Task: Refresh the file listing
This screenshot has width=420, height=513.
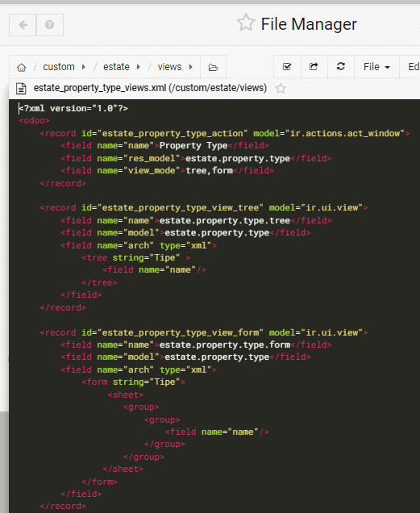Action: (341, 67)
